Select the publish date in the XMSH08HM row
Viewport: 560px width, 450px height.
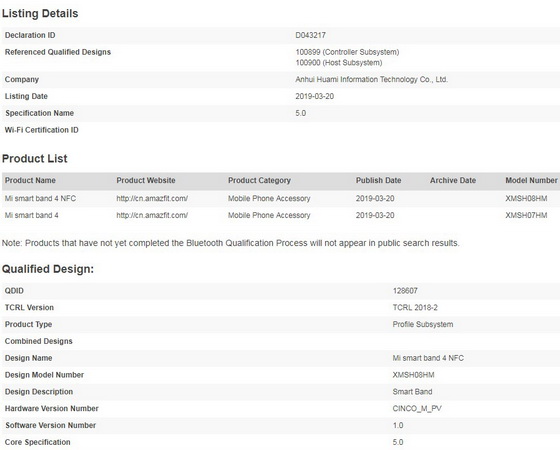pyautogui.click(x=375, y=198)
